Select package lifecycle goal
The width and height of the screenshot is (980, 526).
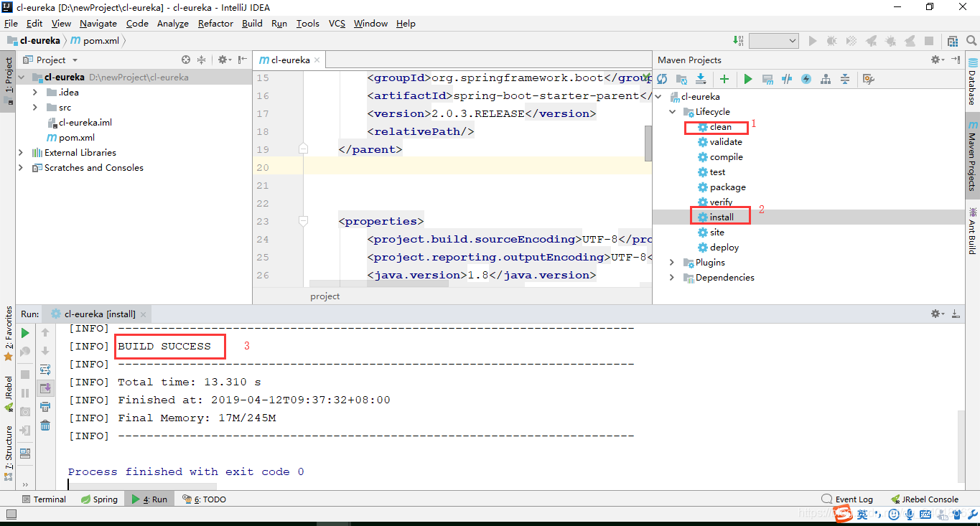click(727, 187)
